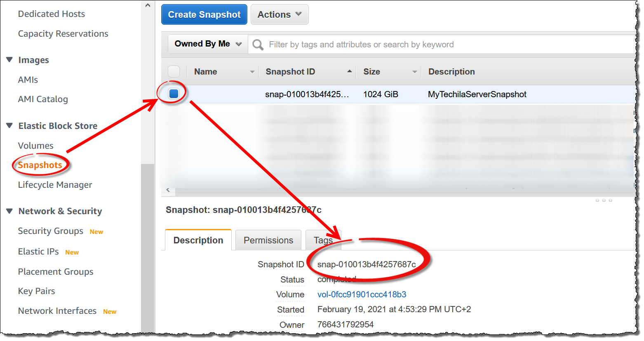
Task: Open the Name column filter arrow
Action: pyautogui.click(x=252, y=72)
